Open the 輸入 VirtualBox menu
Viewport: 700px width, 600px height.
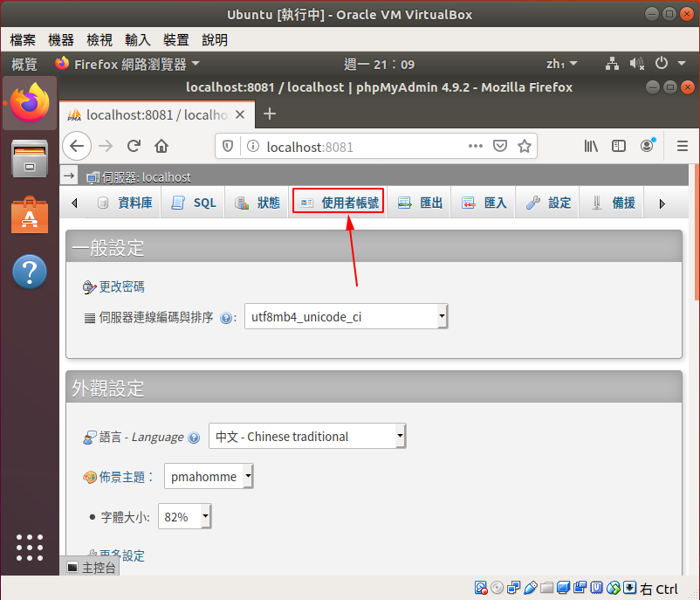pyautogui.click(x=138, y=40)
